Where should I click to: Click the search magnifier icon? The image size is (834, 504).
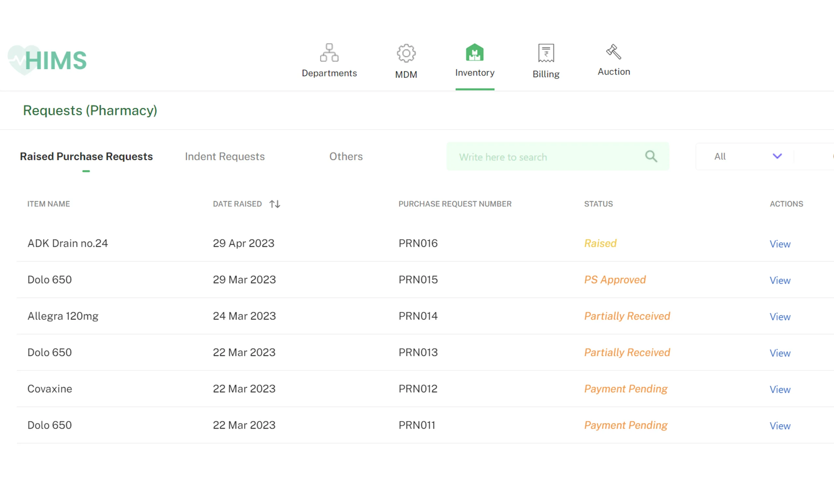point(651,156)
